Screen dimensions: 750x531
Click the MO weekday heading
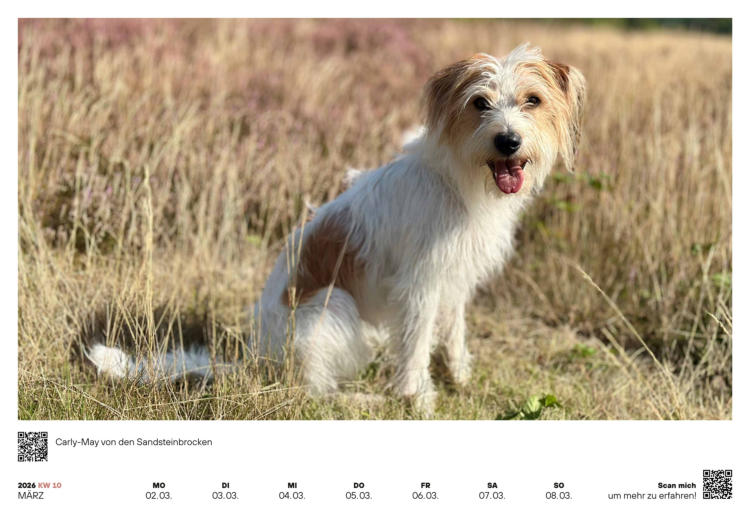click(x=159, y=485)
